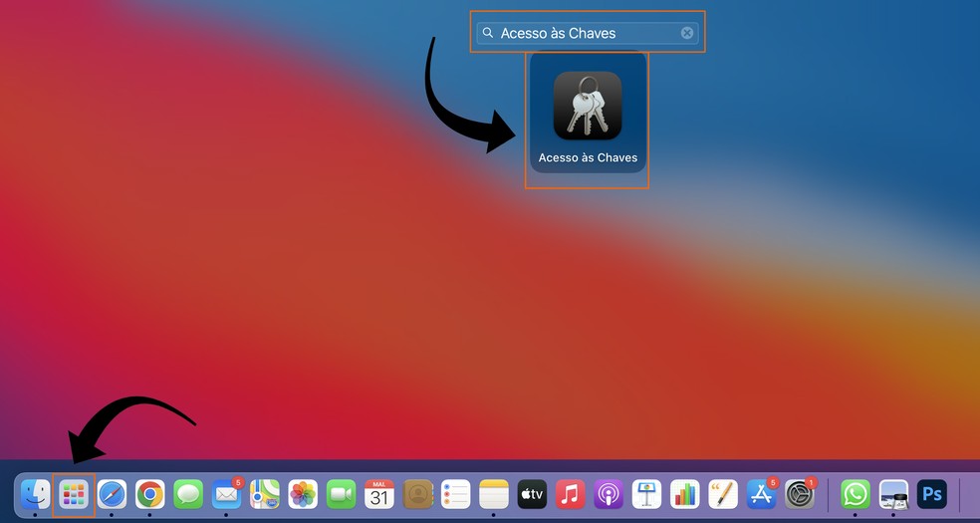Launch FaceTime from the Dock
This screenshot has height=523, width=980.
click(342, 494)
